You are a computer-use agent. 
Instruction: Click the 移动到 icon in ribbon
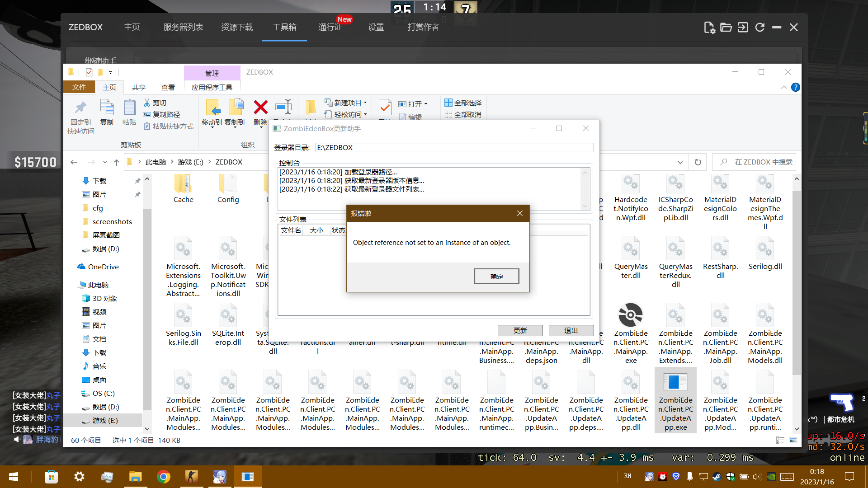click(212, 108)
